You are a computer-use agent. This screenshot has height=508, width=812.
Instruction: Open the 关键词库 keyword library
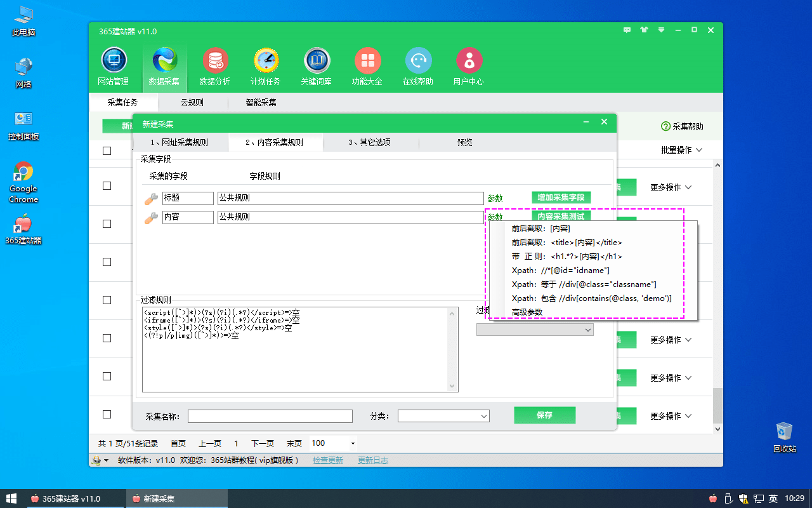pos(317,67)
